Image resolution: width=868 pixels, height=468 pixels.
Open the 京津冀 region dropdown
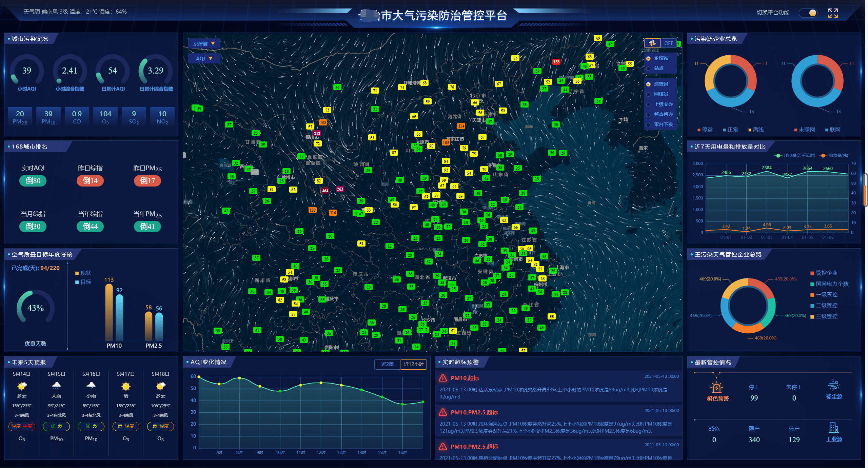(x=204, y=43)
